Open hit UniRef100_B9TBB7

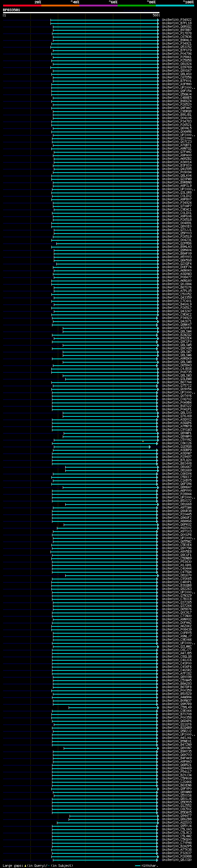pyautogui.click(x=176, y=30)
